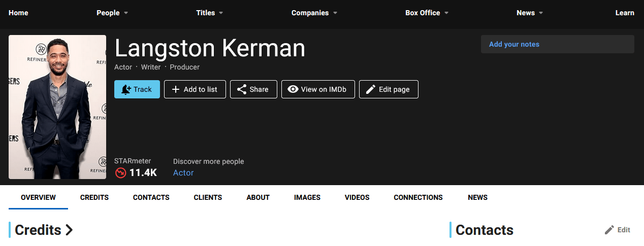Click the STARmeter trend down icon
644x246 pixels.
[120, 173]
